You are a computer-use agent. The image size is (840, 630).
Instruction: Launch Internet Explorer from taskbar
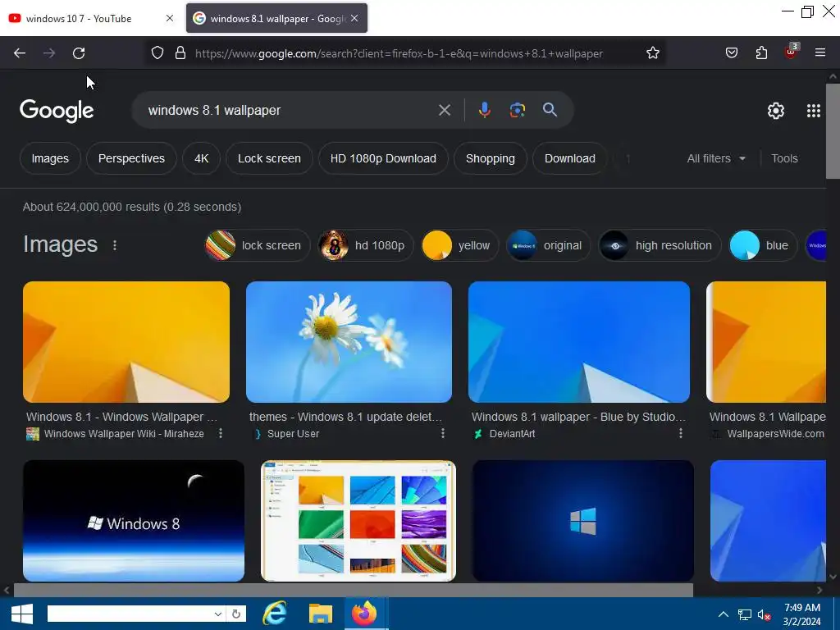pyautogui.click(x=274, y=614)
